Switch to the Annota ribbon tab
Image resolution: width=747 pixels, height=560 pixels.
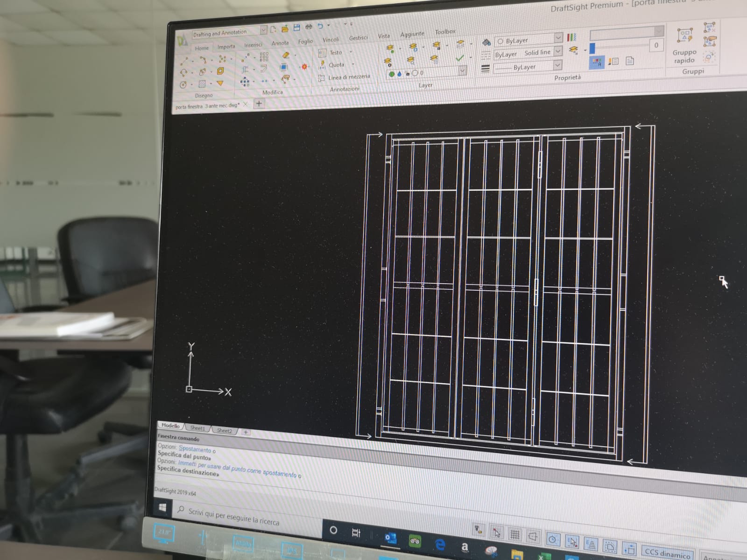(280, 43)
